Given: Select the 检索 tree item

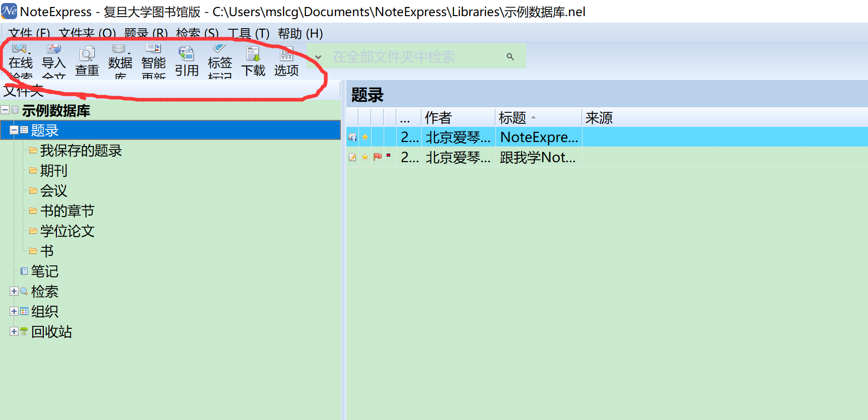Looking at the screenshot, I should pyautogui.click(x=45, y=291).
